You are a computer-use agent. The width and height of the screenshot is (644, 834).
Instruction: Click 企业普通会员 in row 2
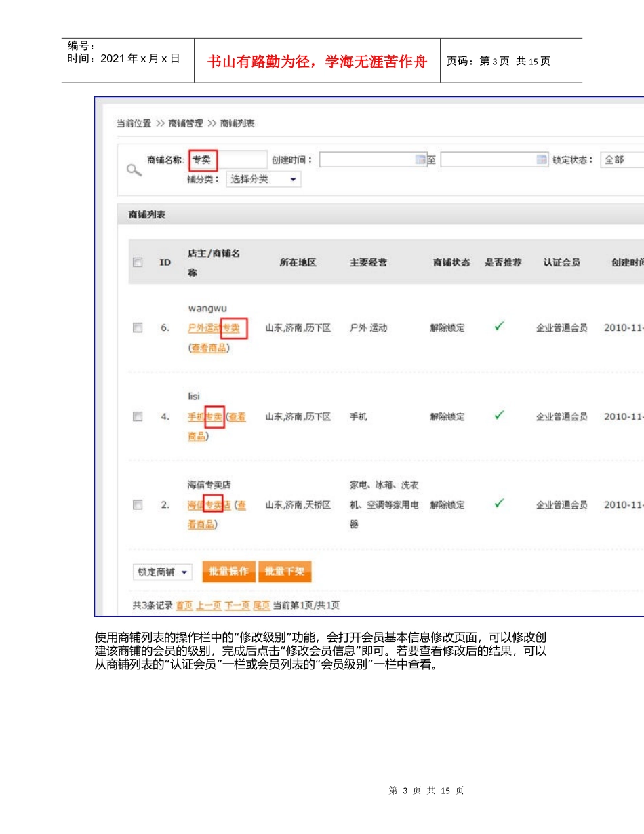pos(562,505)
